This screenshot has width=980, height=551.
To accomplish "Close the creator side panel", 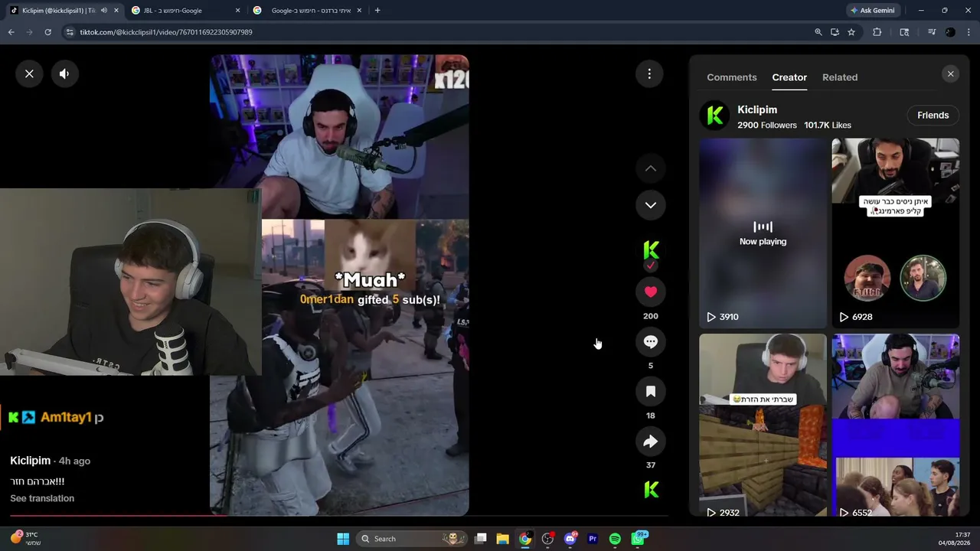I will (x=951, y=74).
